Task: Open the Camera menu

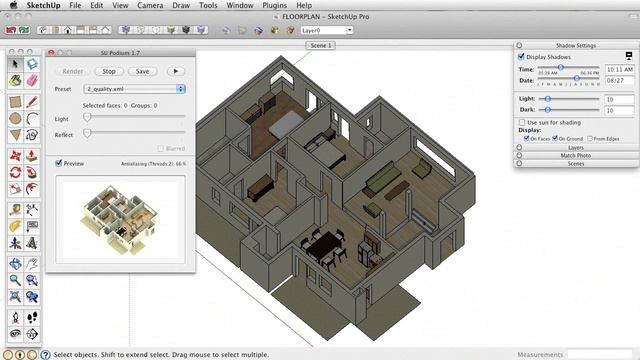Action: (x=150, y=5)
